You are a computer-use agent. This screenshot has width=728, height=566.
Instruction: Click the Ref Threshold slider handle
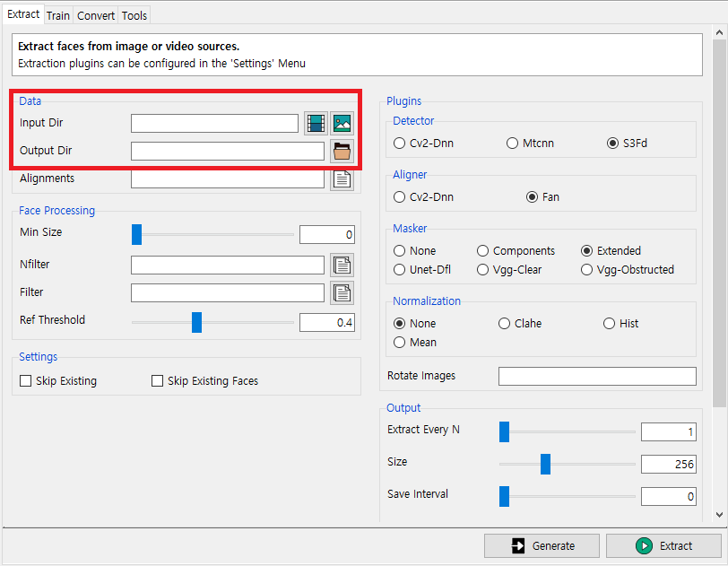click(197, 323)
